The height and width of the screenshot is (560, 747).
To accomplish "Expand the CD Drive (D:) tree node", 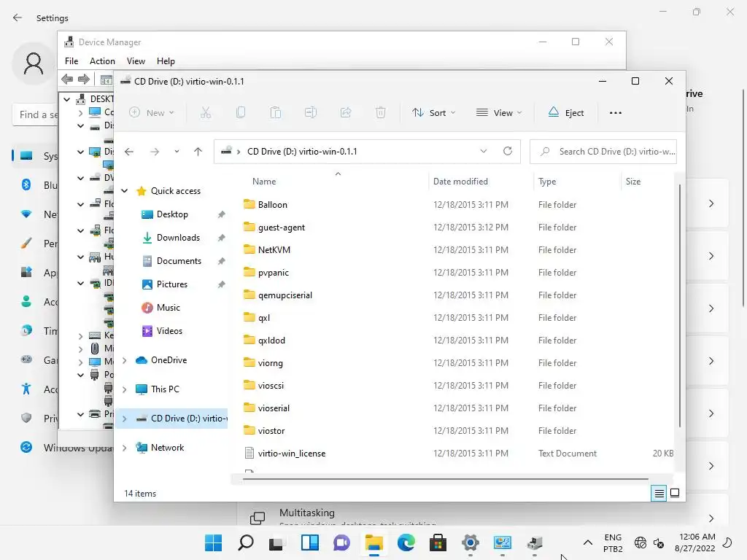I will coord(125,419).
